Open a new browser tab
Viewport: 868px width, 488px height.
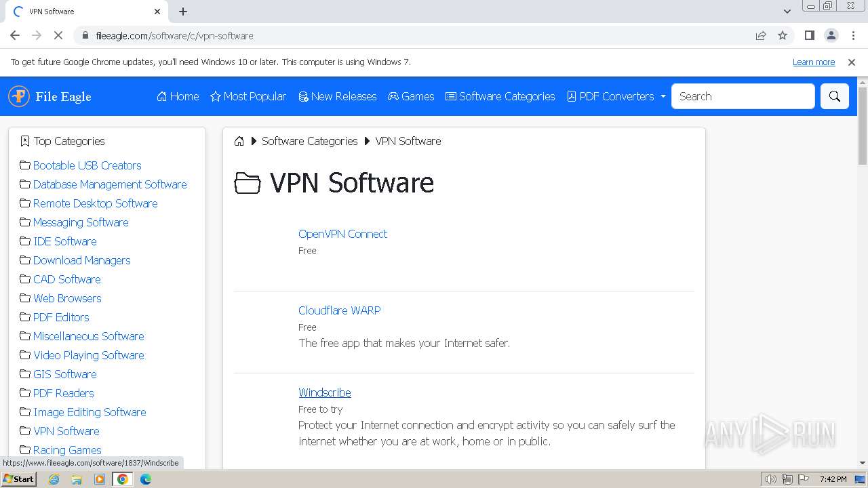tap(183, 12)
